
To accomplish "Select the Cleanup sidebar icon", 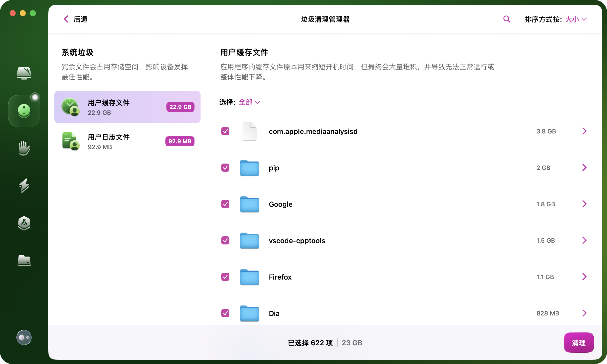I will 24,111.
